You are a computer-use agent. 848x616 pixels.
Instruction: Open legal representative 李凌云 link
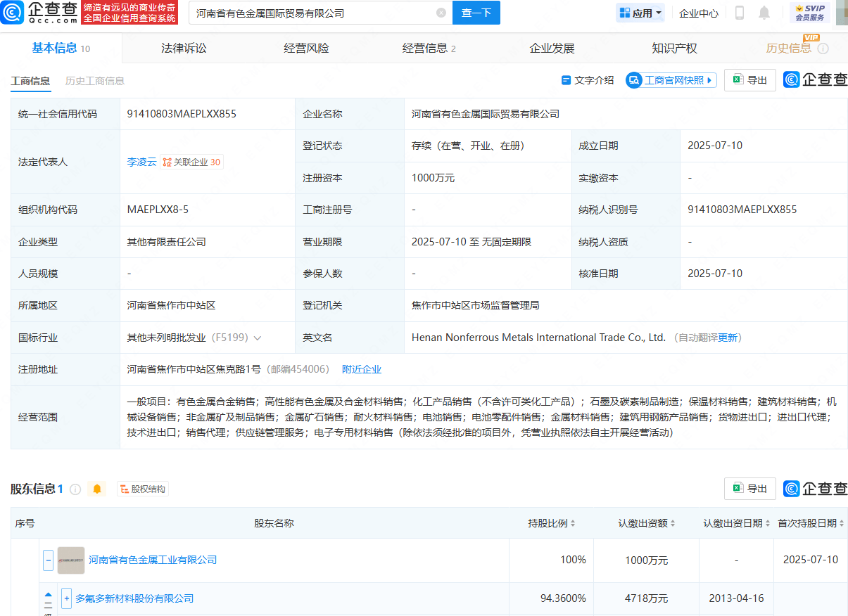point(141,162)
